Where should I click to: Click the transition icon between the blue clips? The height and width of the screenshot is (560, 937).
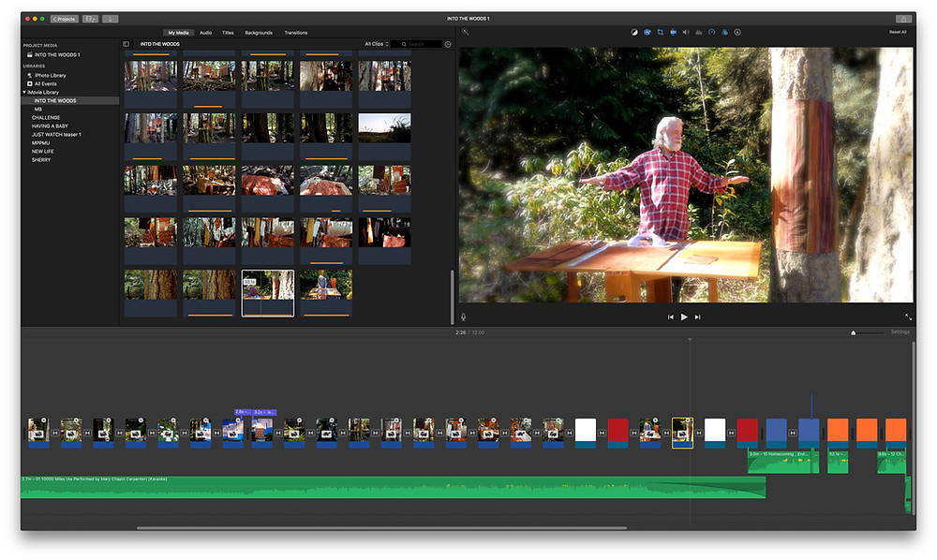793,433
